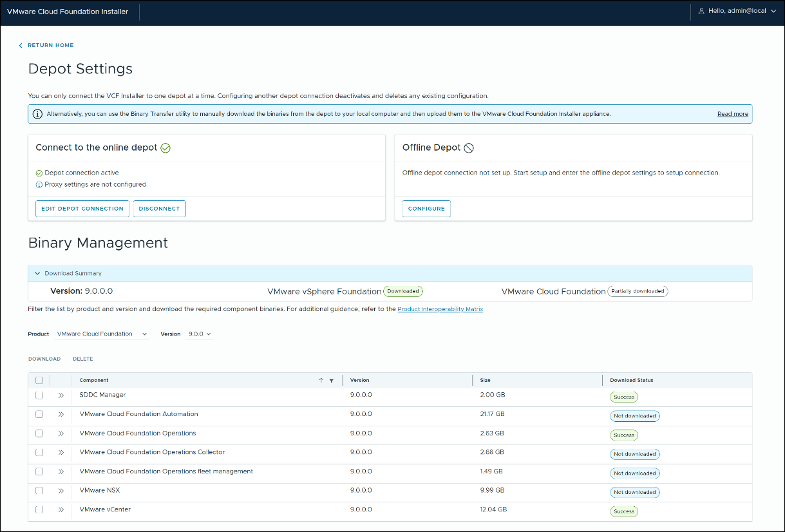Image resolution: width=785 pixels, height=532 pixels.
Task: Click the back arrow next to RETURN HOME
Action: tap(21, 45)
